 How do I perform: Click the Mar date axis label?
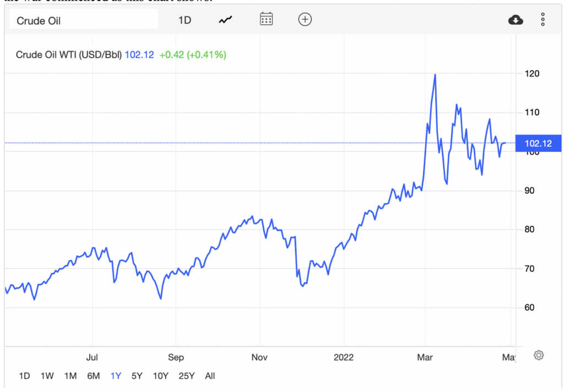(425, 357)
